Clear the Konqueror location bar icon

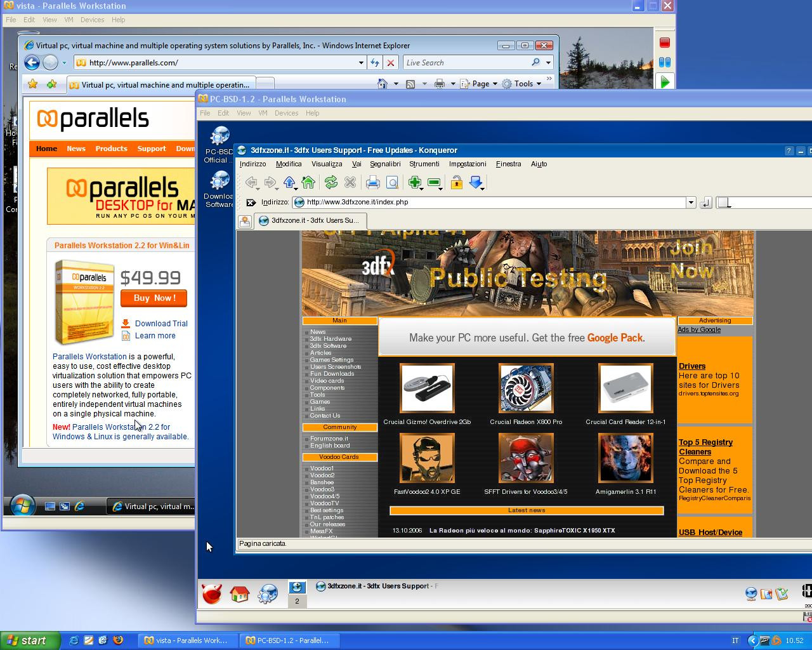tap(251, 202)
